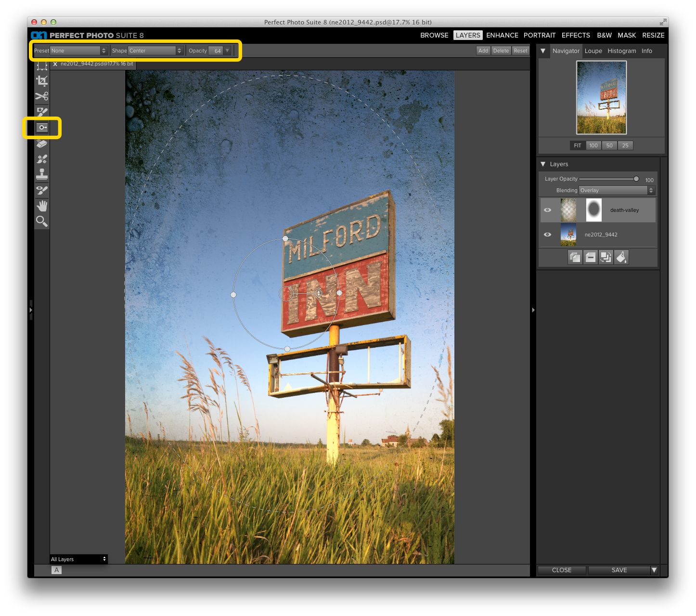The height and width of the screenshot is (616, 696).
Task: Set navigator zoom to FIT
Action: point(578,145)
